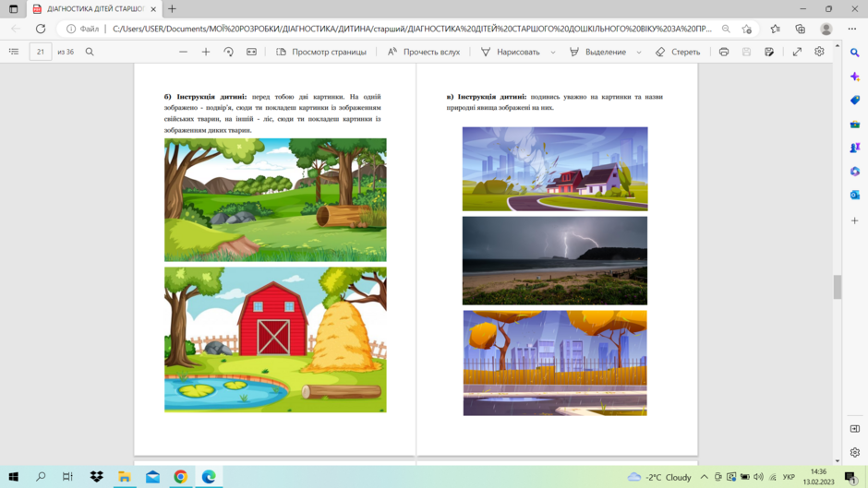Open browser zoom indicator in address bar
The width and height of the screenshot is (868, 488).
[x=726, y=29]
